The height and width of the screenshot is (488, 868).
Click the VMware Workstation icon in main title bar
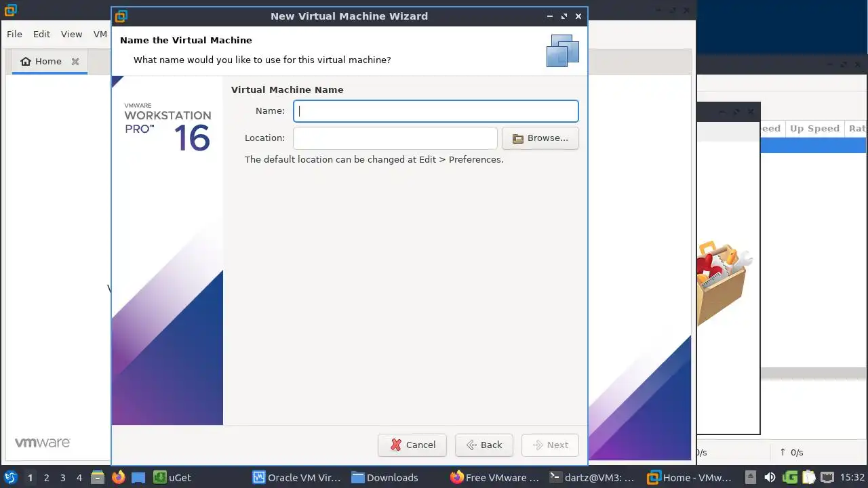(10, 10)
